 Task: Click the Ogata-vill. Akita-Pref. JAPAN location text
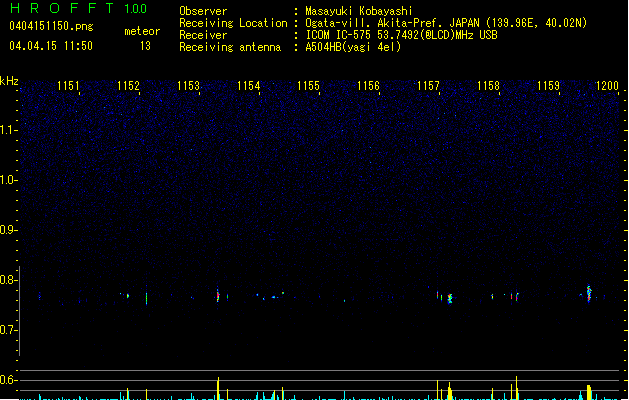pos(446,23)
